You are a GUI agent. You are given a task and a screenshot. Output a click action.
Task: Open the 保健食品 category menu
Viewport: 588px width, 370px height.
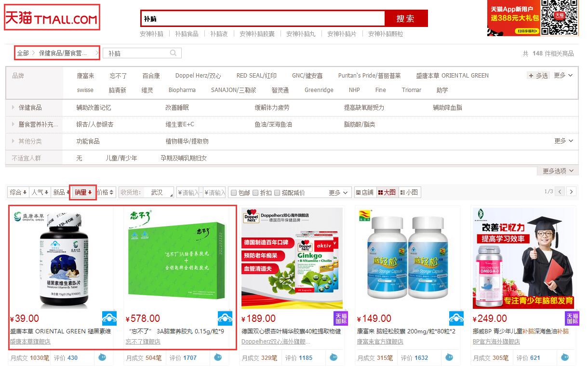[30, 108]
